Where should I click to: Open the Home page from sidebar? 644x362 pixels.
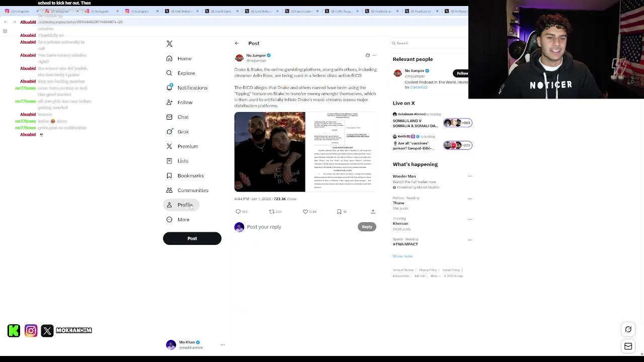pos(179,58)
